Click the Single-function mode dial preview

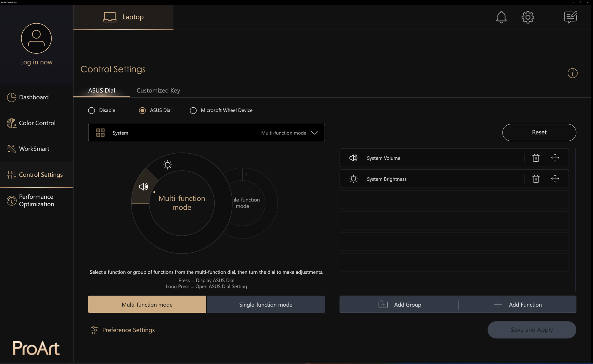250,204
